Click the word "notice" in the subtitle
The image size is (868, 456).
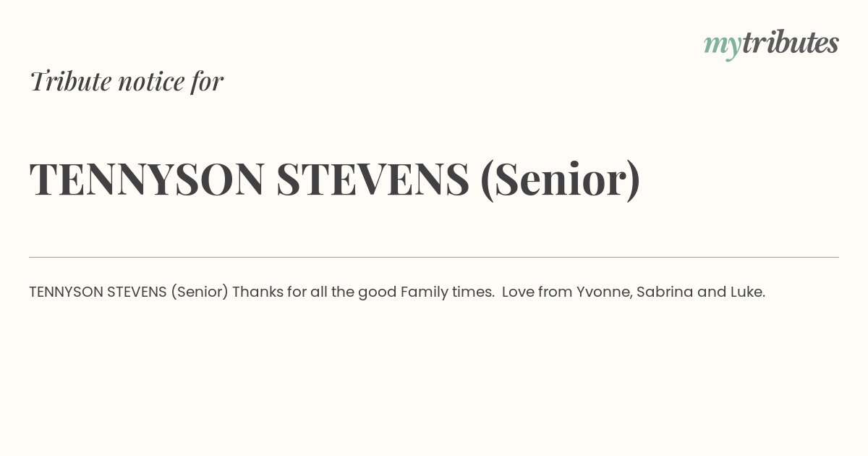(151, 82)
